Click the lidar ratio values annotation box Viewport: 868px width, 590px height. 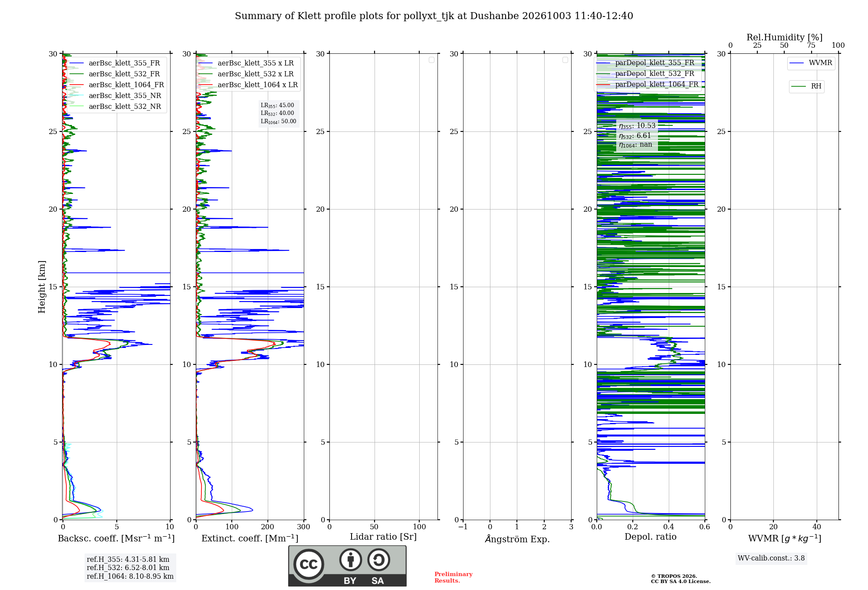click(279, 113)
